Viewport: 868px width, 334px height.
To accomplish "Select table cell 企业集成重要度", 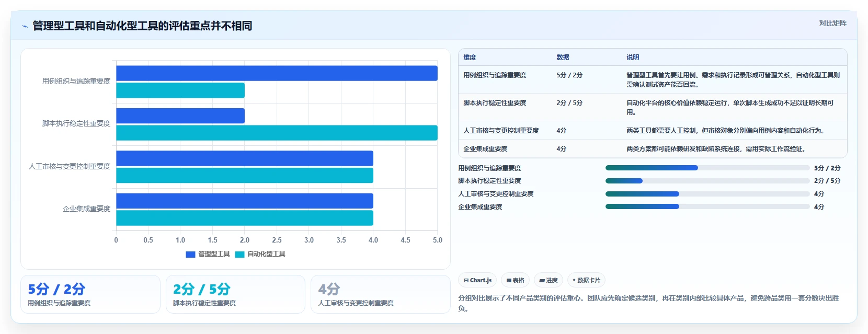I will (x=485, y=149).
